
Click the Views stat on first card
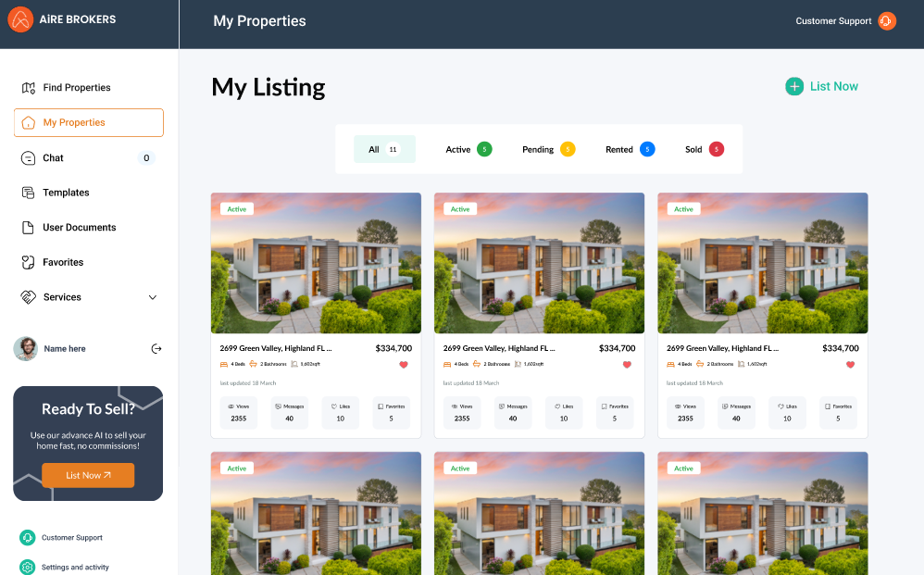[x=239, y=412]
